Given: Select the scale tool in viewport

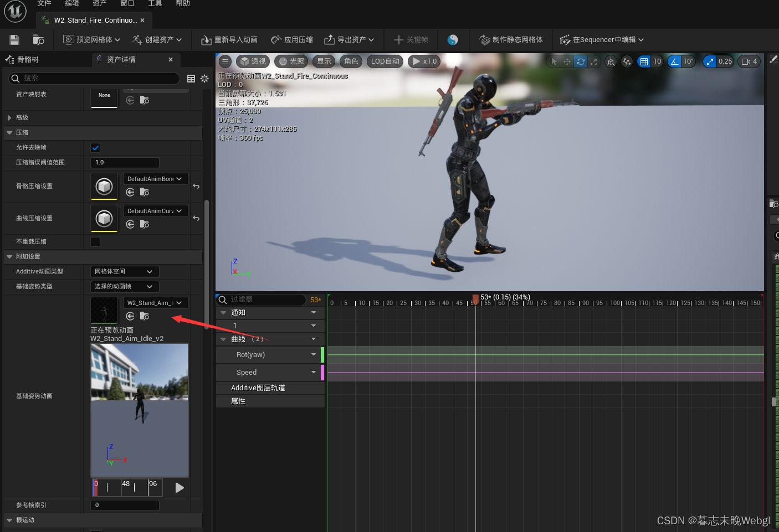Looking at the screenshot, I should [594, 61].
